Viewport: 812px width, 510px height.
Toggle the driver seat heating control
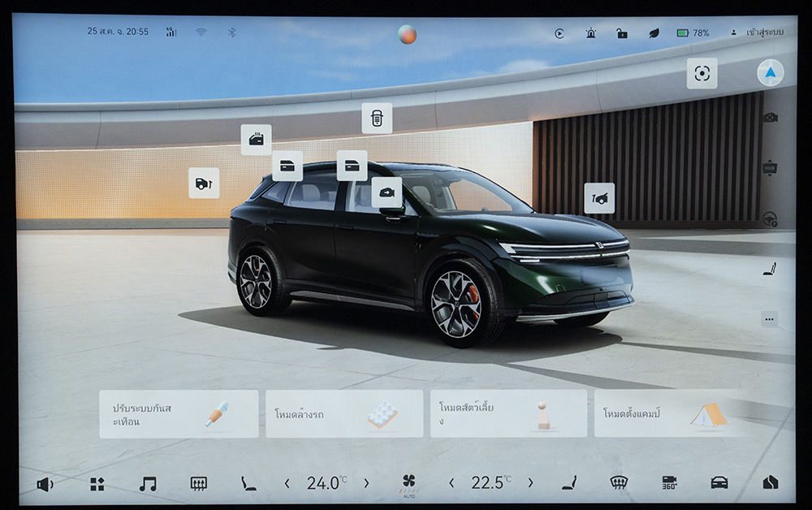click(x=248, y=484)
